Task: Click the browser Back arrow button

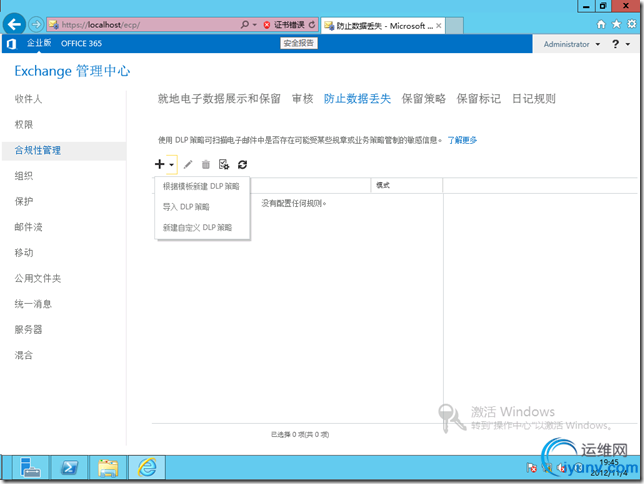Action: [14, 25]
